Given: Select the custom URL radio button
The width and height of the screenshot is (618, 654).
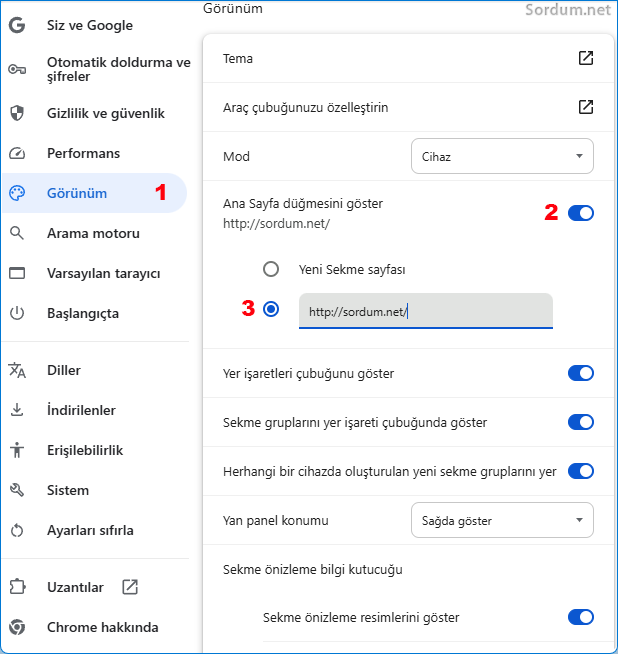Looking at the screenshot, I should click(271, 309).
